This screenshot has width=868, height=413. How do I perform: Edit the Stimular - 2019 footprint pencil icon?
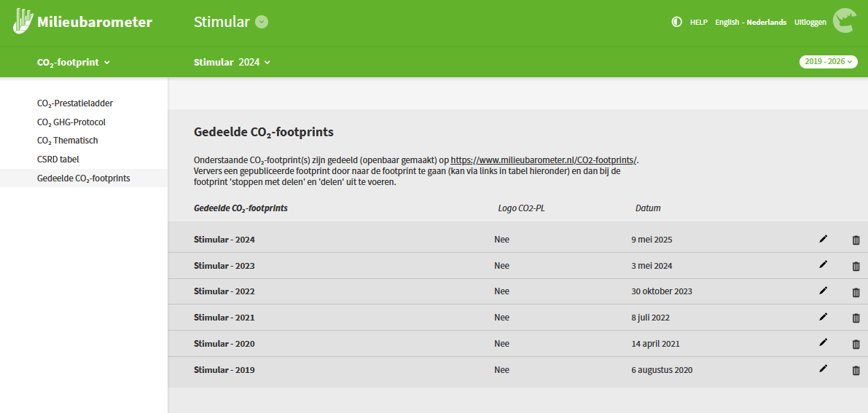[823, 369]
